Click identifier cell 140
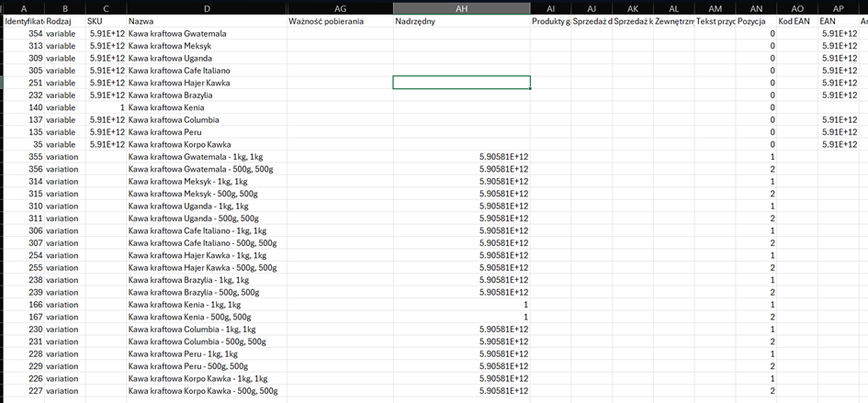 click(24, 107)
